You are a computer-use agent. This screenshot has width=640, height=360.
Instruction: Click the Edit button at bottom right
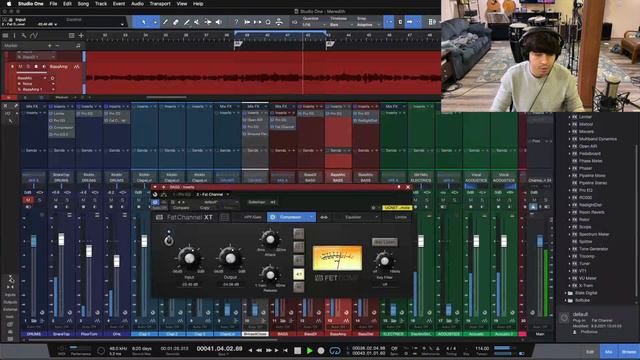590,351
